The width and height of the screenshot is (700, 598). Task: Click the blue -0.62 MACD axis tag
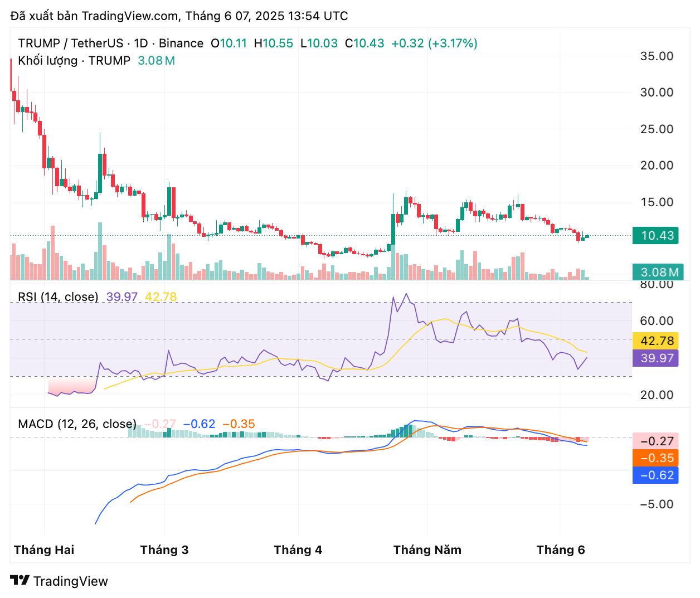coord(655,475)
